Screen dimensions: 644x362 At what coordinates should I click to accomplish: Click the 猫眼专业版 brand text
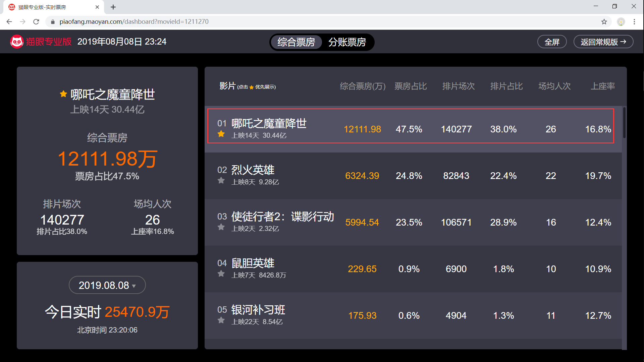point(49,42)
